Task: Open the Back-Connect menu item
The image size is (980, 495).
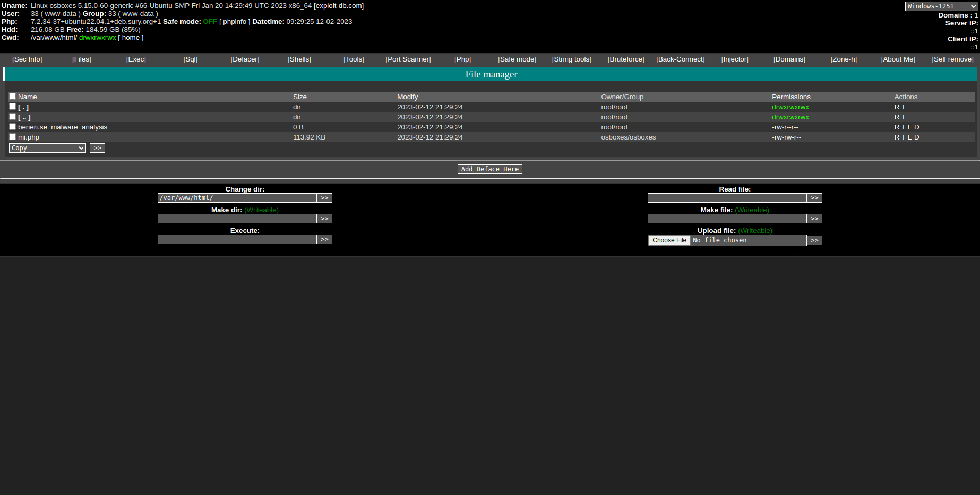Action: pyautogui.click(x=681, y=59)
